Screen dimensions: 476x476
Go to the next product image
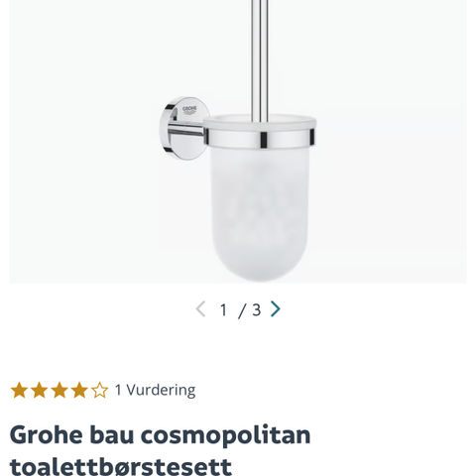click(x=276, y=309)
